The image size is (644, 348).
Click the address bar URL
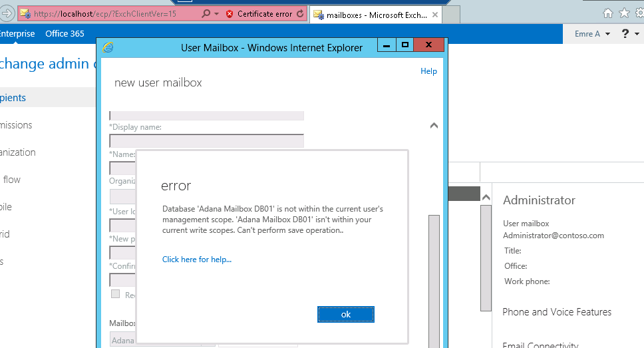click(x=105, y=13)
